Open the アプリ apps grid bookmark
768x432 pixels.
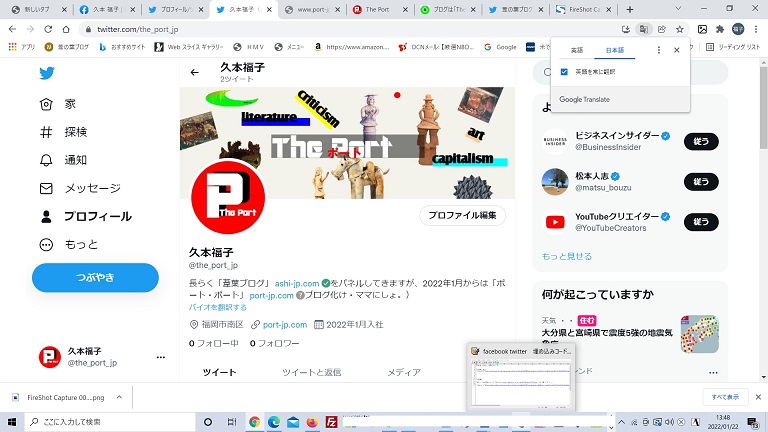[22, 47]
